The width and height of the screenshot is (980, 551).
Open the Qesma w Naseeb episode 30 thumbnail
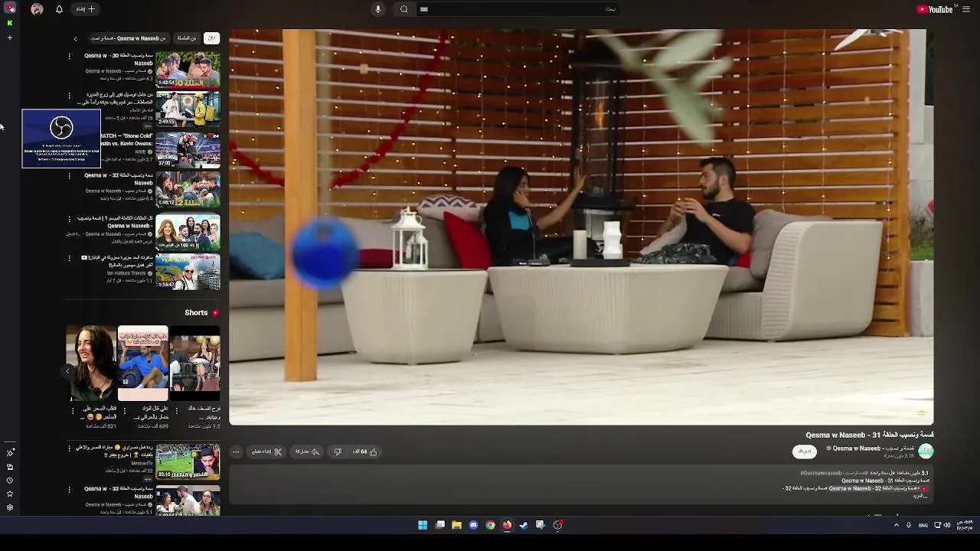point(188,70)
